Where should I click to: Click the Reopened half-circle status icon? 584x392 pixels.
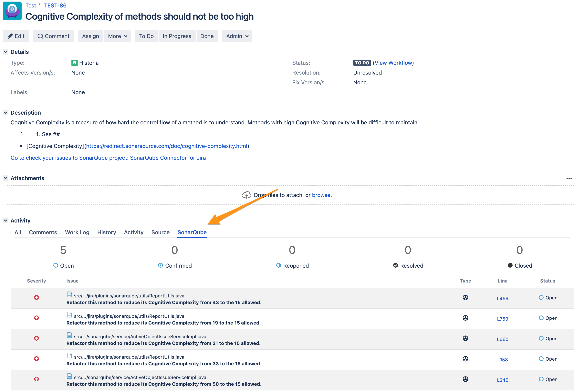pyautogui.click(x=278, y=265)
